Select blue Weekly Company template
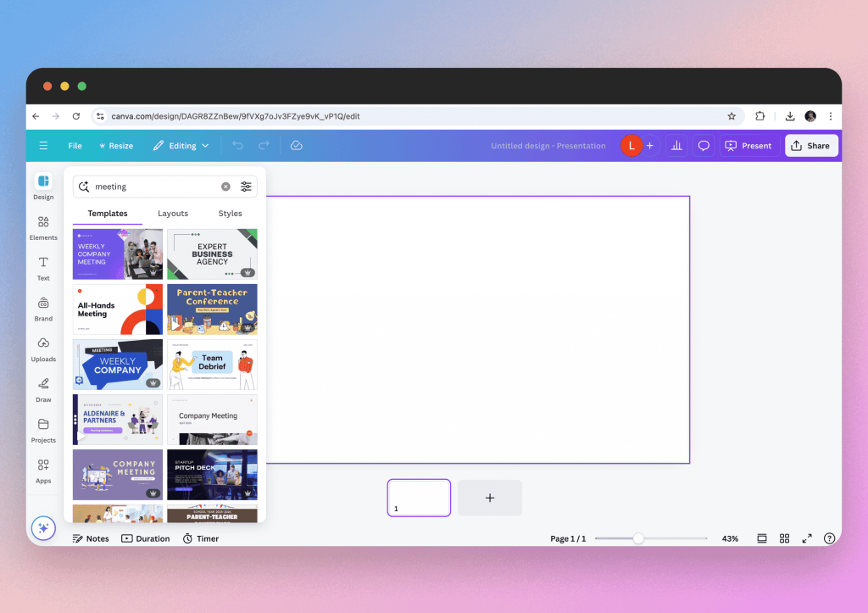Viewport: 868px width, 613px height. click(x=118, y=365)
